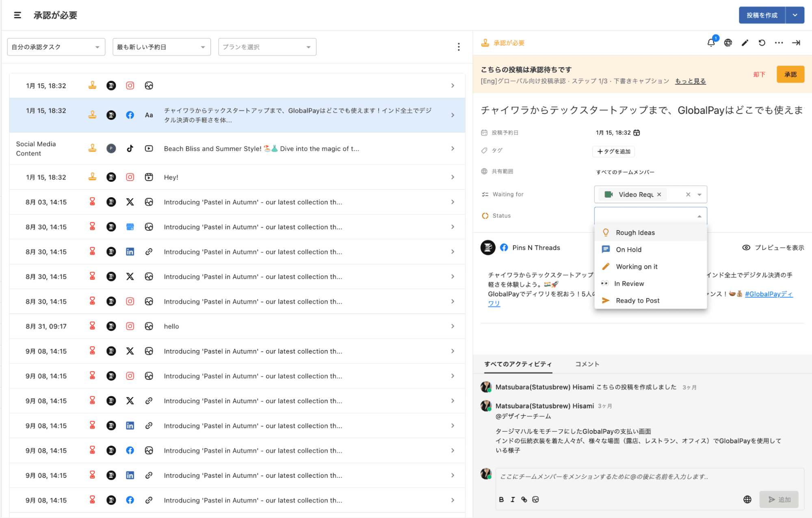
Task: Click the タグを追加 button
Action: (614, 152)
